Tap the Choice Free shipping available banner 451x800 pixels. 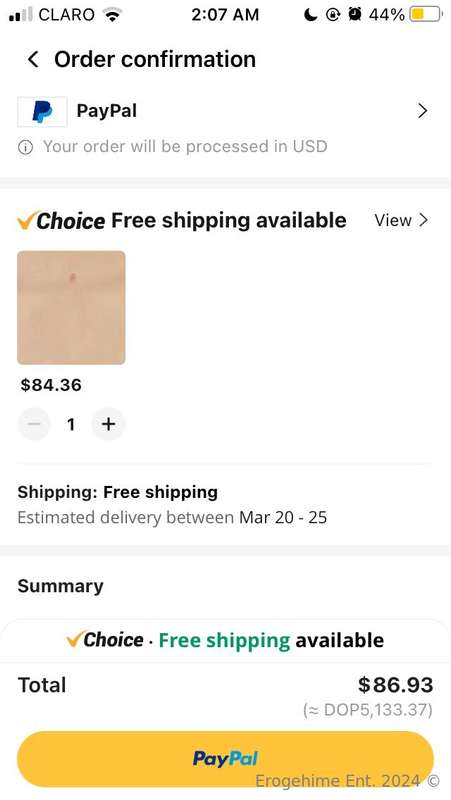point(225,640)
